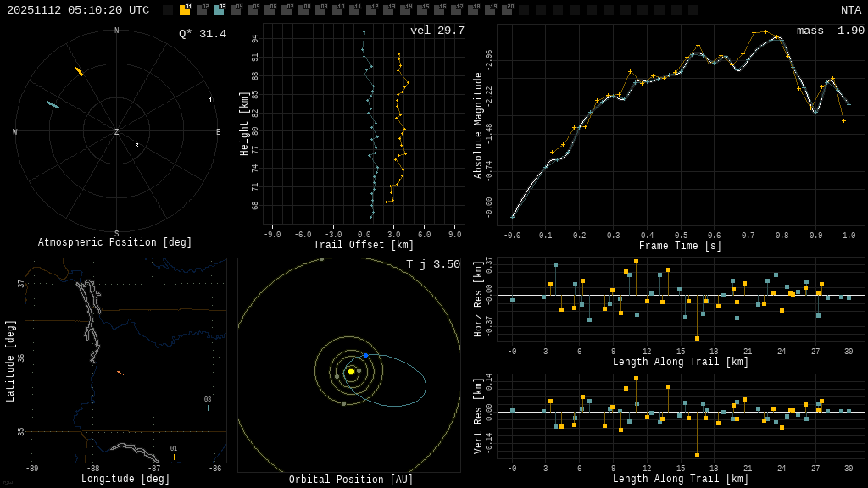Click the blue Earth dot on the orbit
This screenshot has width=868, height=488.
[365, 355]
